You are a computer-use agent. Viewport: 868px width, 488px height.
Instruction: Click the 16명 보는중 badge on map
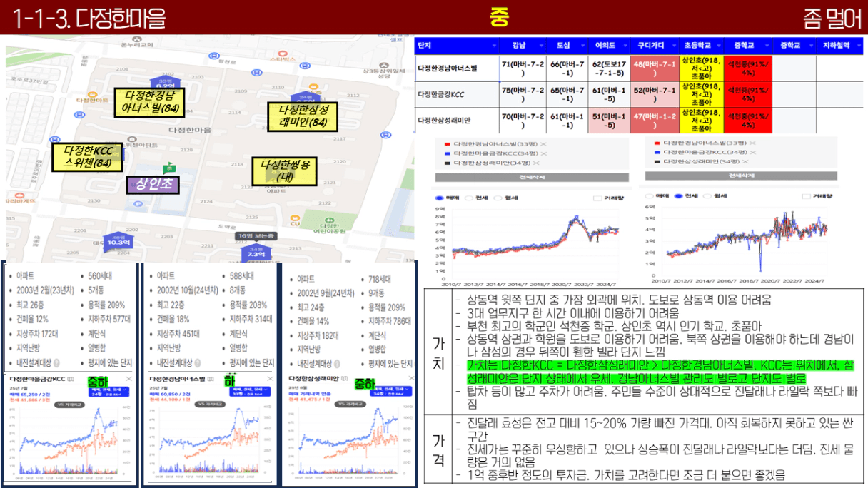pos(256,235)
